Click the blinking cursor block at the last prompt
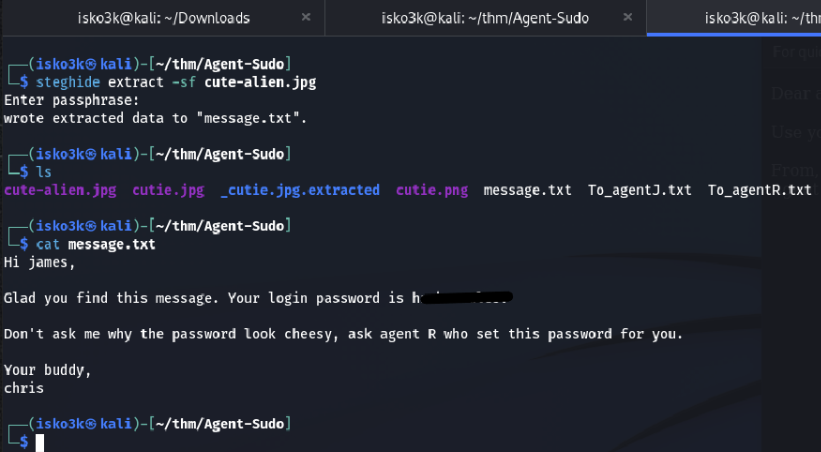 coord(40,442)
